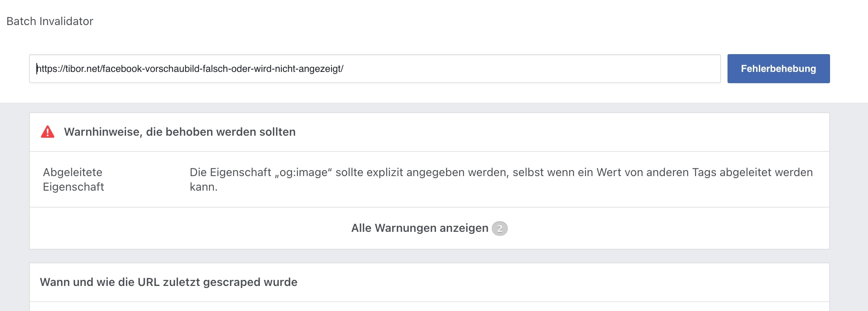Expand Alle Warnungen anzeigen
Screen dimensions: 868x311
pos(429,228)
